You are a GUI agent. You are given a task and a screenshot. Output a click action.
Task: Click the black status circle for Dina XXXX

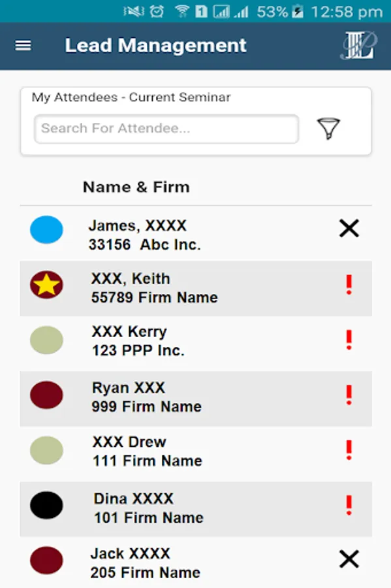coord(46,504)
